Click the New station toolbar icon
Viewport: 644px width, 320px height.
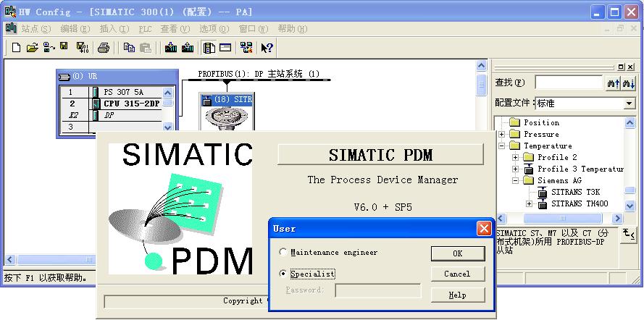(16, 48)
